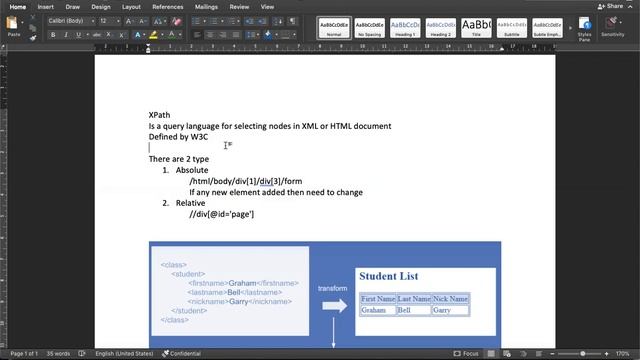Toggle paragraph marks display
This screenshot has height=360, width=640.
click(293, 21)
